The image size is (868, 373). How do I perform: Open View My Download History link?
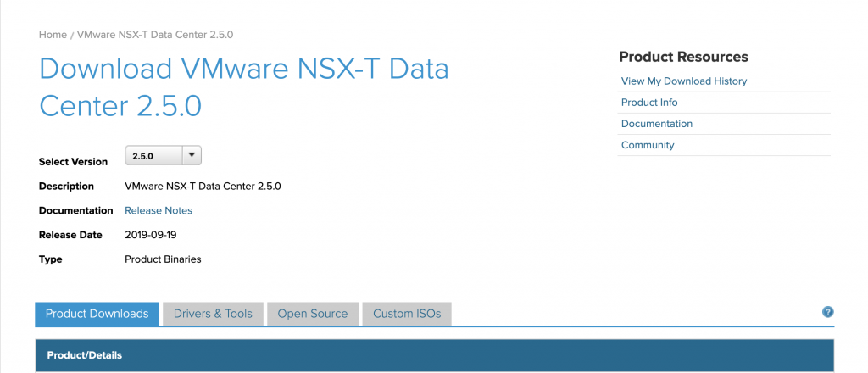[684, 81]
